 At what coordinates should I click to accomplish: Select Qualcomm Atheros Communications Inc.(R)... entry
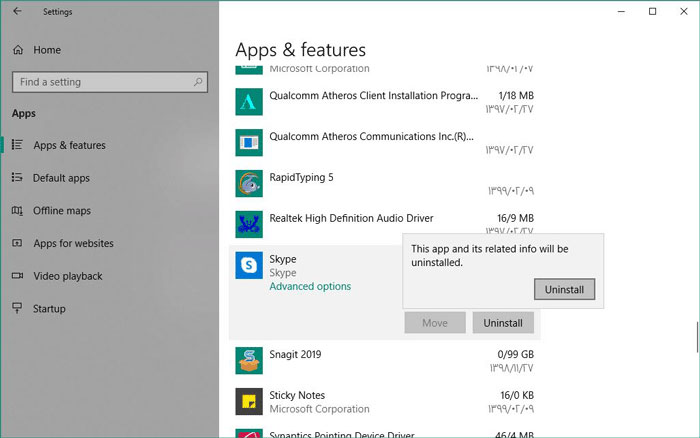point(384,142)
